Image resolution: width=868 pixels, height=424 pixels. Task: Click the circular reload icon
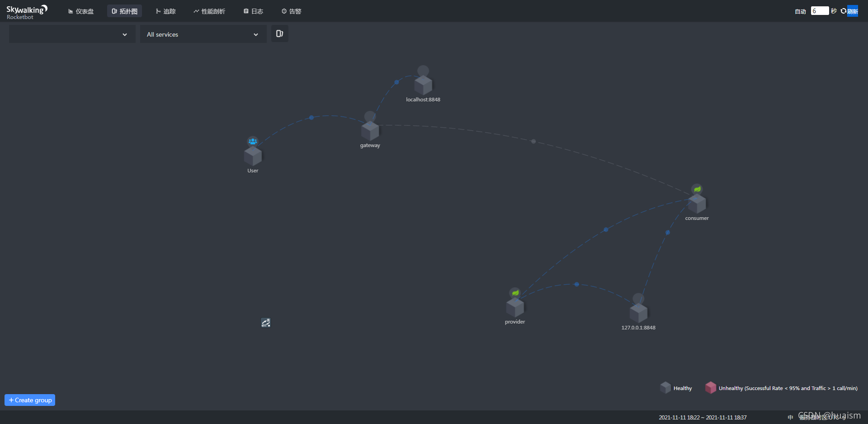[x=843, y=11]
